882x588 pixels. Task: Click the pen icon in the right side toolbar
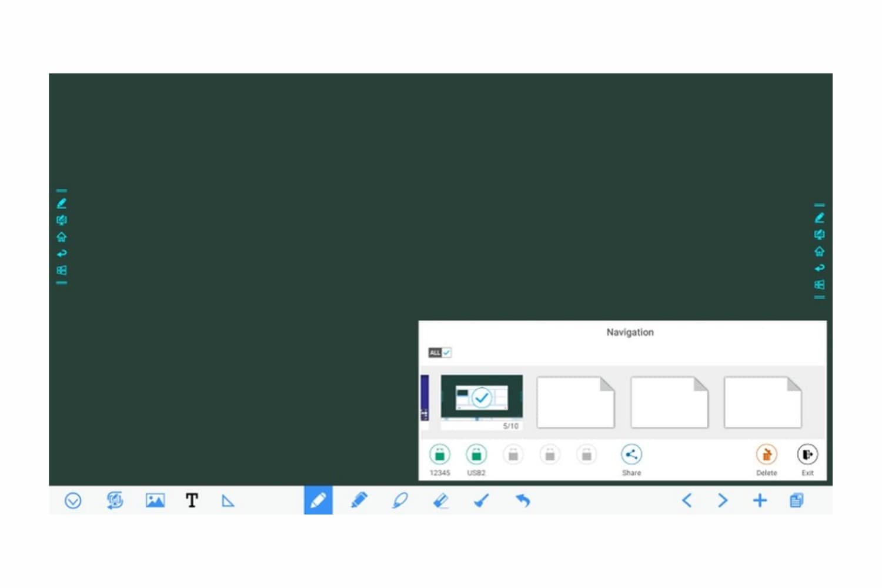click(x=820, y=218)
